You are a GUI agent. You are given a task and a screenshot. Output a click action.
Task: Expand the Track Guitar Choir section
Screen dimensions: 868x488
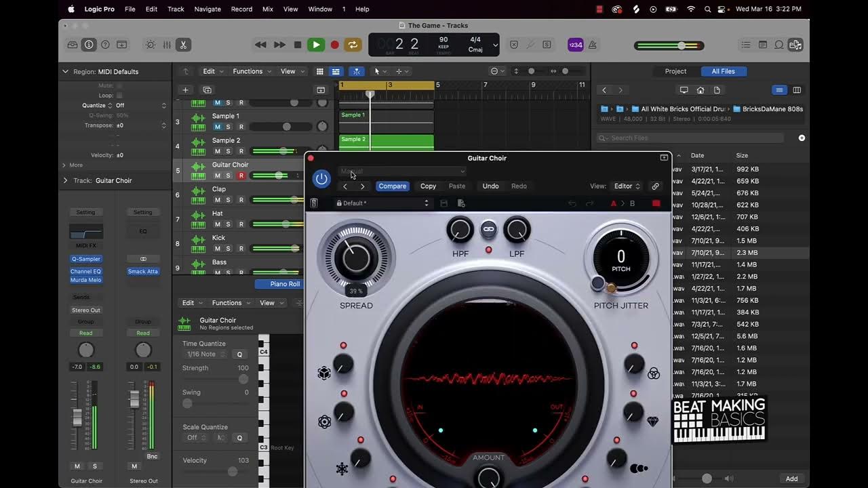[x=65, y=180]
